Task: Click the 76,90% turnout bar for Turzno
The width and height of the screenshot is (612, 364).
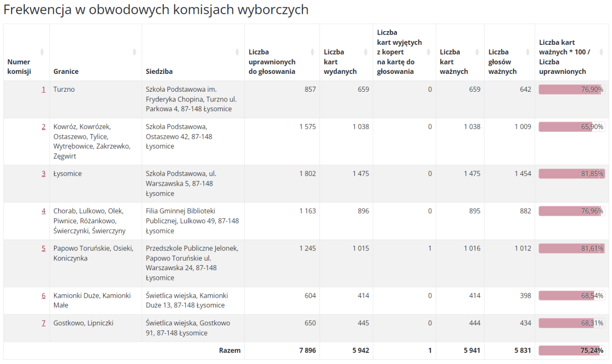Action: [572, 90]
